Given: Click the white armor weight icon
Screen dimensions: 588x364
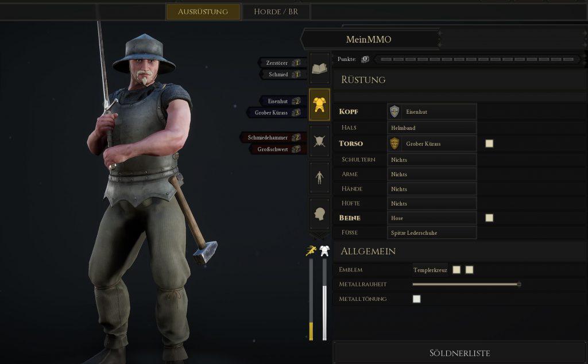Looking at the screenshot, I should [x=325, y=251].
